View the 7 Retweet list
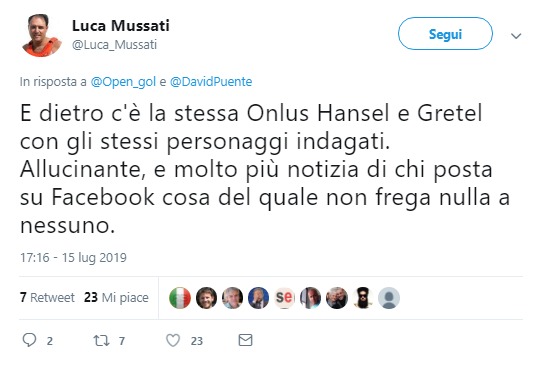This screenshot has width=544, height=367. (47, 298)
